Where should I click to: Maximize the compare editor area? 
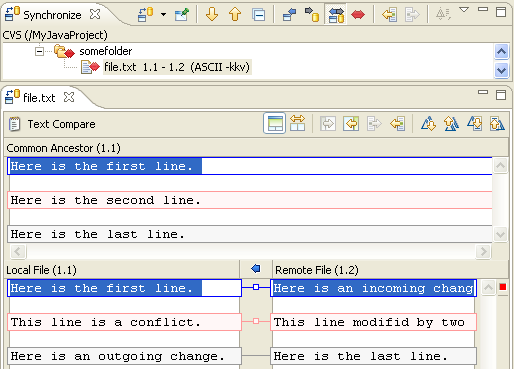501,95
